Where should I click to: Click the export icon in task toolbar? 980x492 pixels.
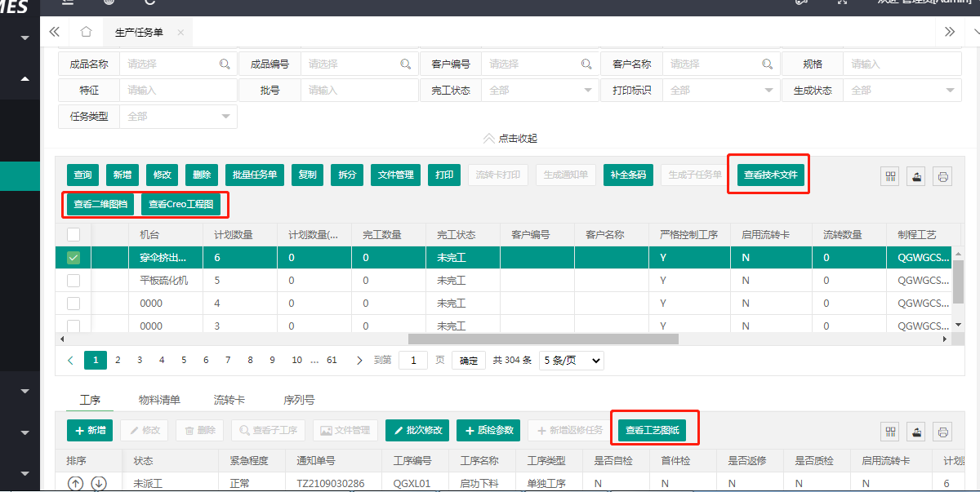(916, 177)
